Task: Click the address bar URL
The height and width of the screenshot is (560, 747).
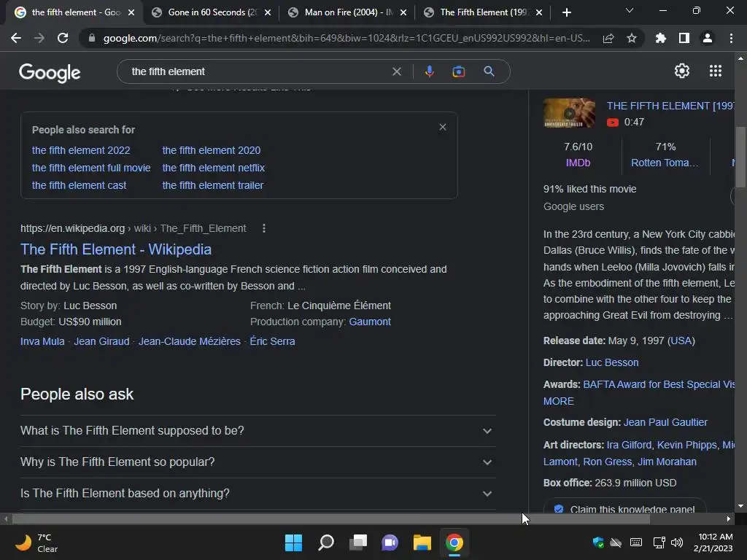Action: click(x=347, y=38)
